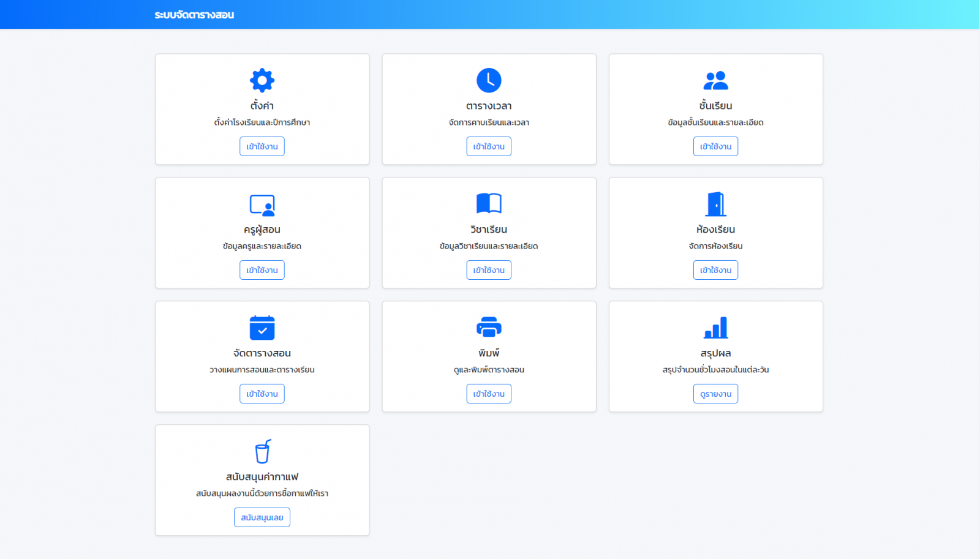Click the text ข้อมูลวิชาเรียนและรายละเอียด
This screenshot has height=559, width=980.
(x=489, y=246)
